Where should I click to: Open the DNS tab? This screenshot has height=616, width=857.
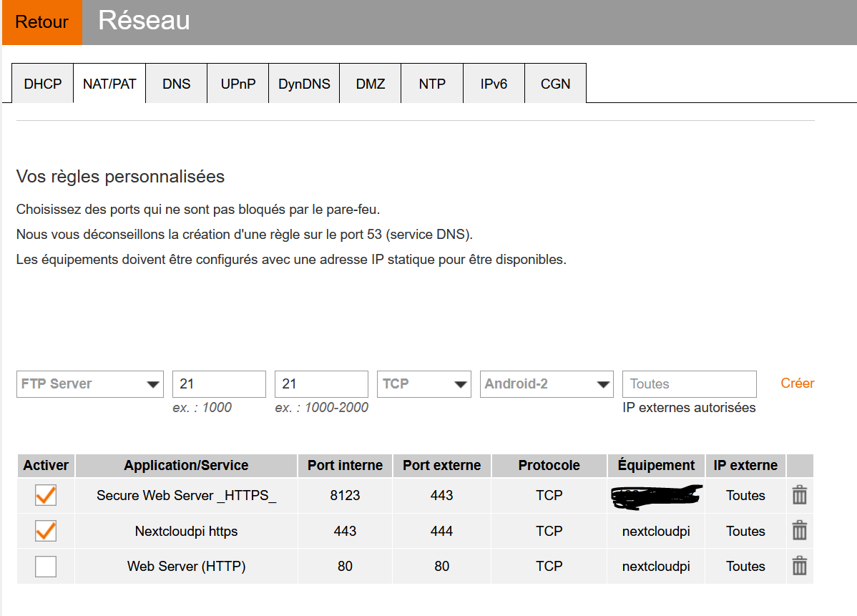point(176,84)
